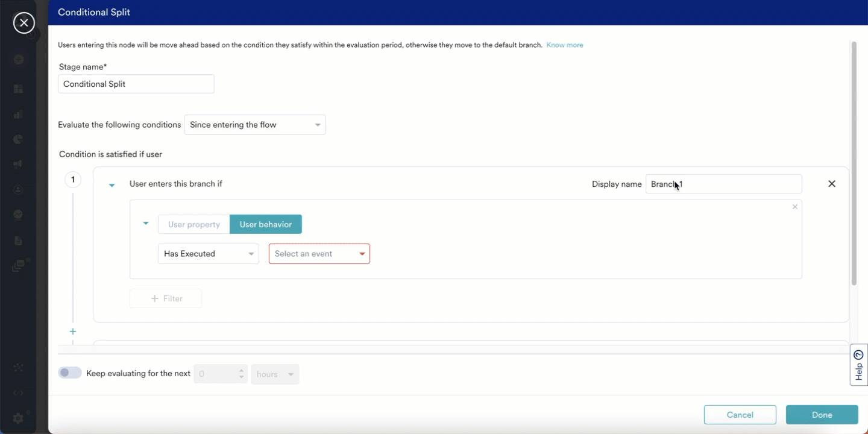This screenshot has width=868, height=434.
Task: Open the code brackets icon in sidebar
Action: pyautogui.click(x=18, y=393)
